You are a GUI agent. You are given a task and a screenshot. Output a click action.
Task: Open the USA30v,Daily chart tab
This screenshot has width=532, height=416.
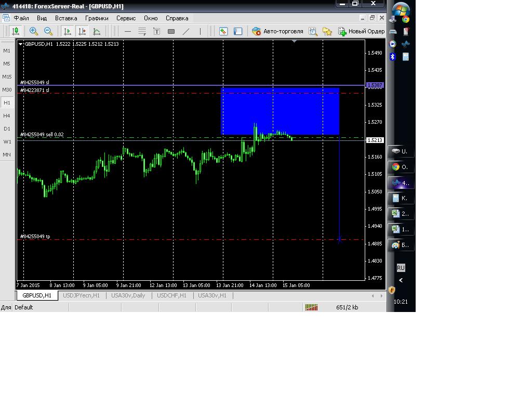(x=128, y=295)
